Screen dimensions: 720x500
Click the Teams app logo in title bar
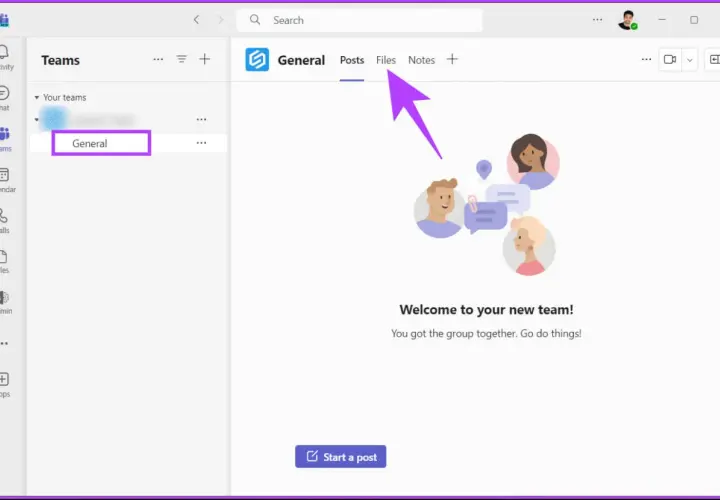(4, 20)
